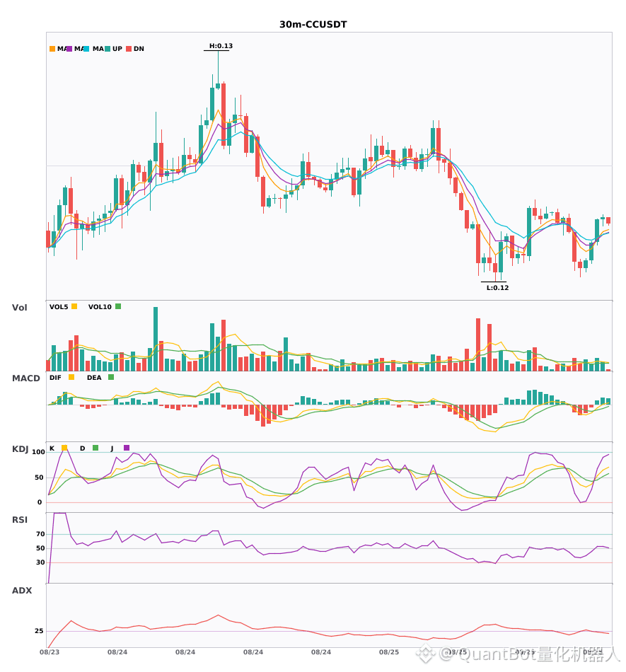Screen dimensions: 626x672
Task: Click the KDJ axis value 50
Action: click(39, 477)
